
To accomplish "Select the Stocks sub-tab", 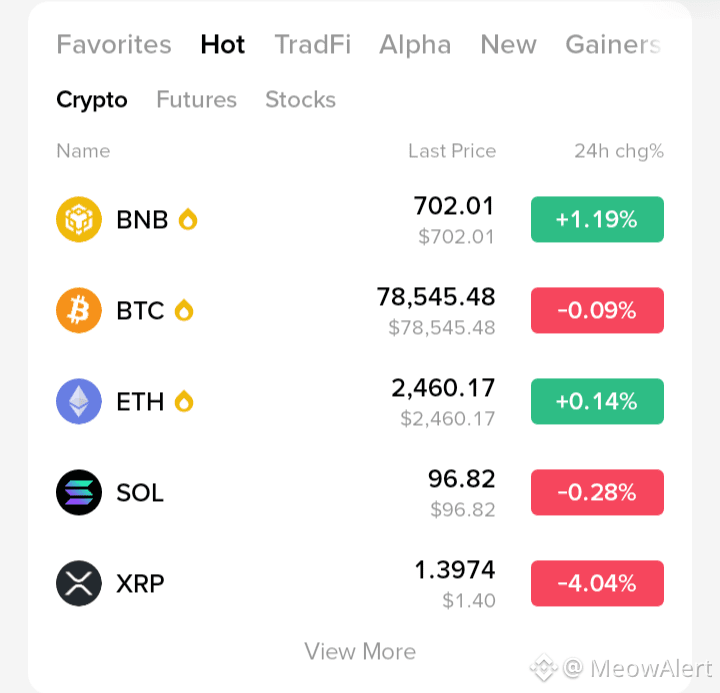I will click(x=301, y=100).
